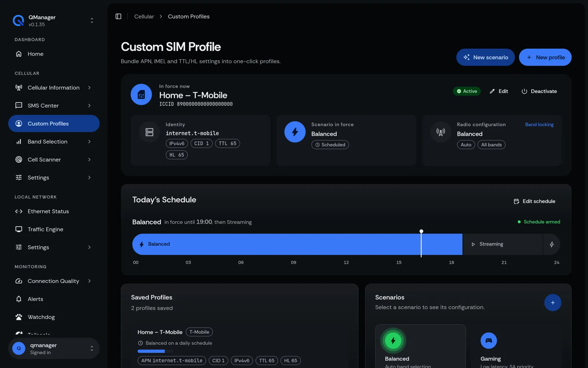This screenshot has width=588, height=368.
Task: Click the Streaming segment in schedule timeline
Action: pyautogui.click(x=503, y=244)
